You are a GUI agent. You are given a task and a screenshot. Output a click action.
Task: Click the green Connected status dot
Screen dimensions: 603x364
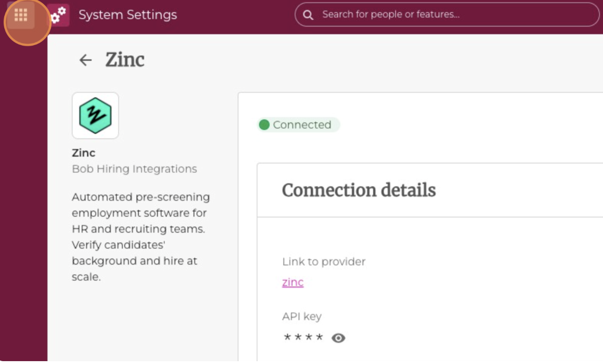point(264,125)
